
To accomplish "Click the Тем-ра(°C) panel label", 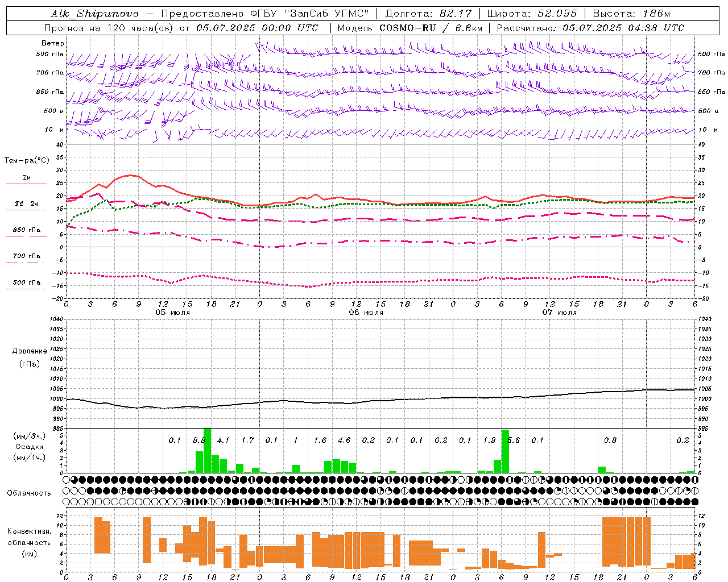I will tap(27, 161).
